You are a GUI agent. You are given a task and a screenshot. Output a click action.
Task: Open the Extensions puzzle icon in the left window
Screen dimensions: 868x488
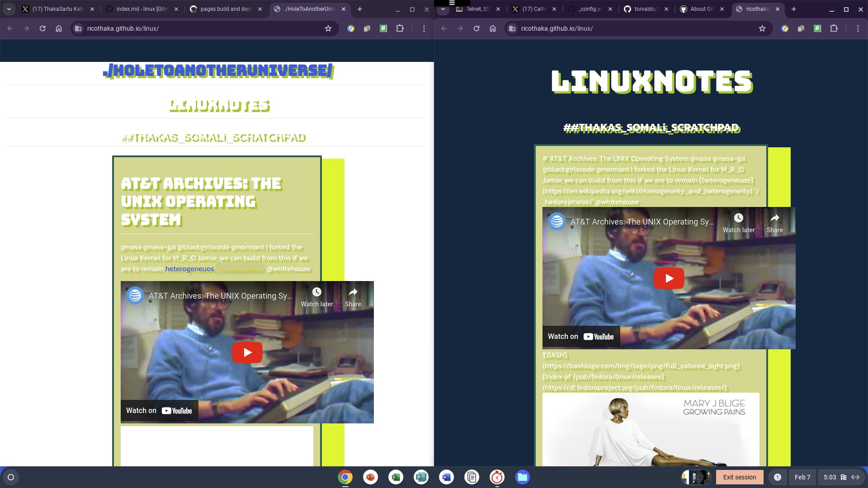(400, 28)
